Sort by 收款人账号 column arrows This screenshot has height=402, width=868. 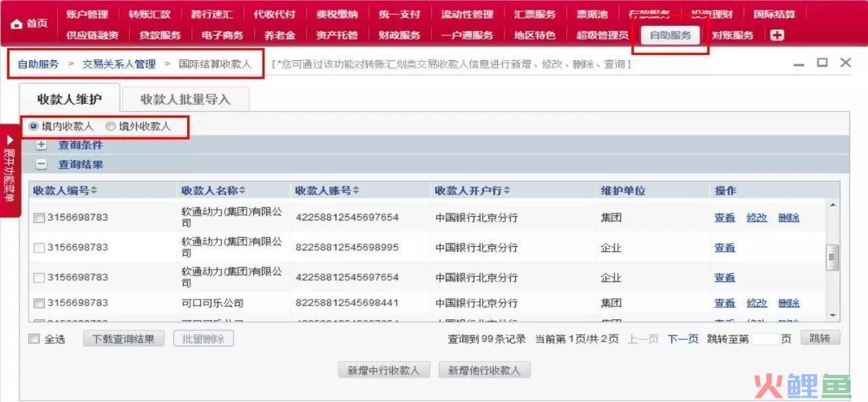click(355, 191)
